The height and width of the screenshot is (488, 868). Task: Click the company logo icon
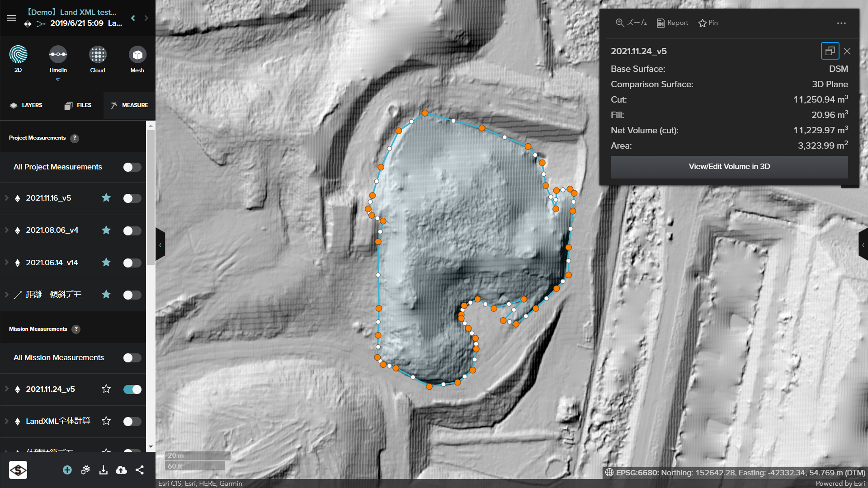(18, 470)
